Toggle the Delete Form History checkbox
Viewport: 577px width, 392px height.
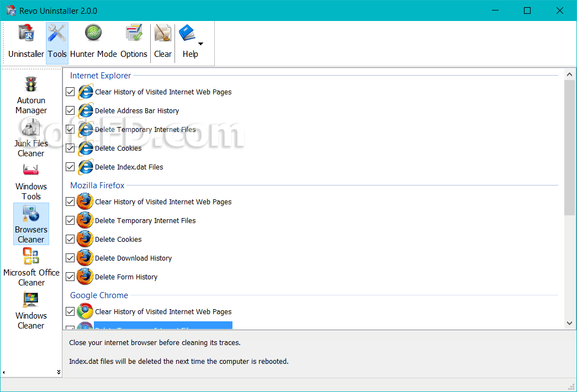[x=70, y=277]
